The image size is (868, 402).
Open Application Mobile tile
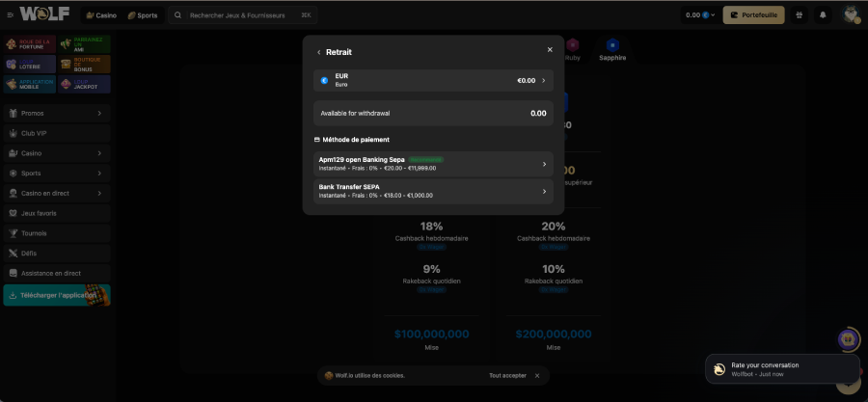30,84
